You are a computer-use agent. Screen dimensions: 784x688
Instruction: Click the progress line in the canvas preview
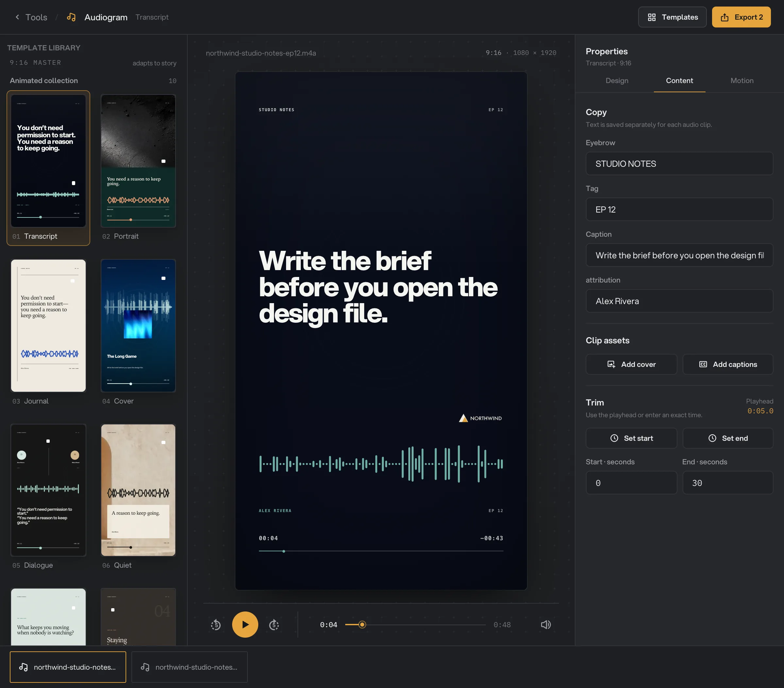pyautogui.click(x=381, y=551)
